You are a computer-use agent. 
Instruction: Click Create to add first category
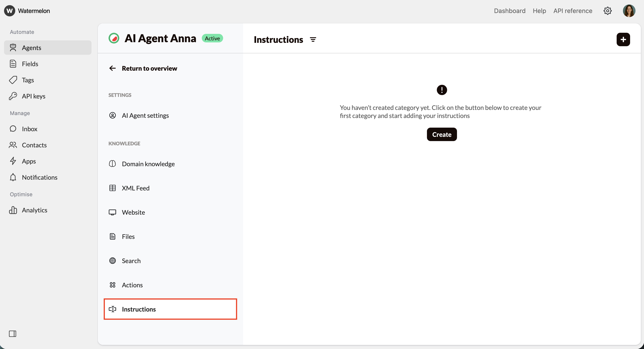tap(442, 134)
